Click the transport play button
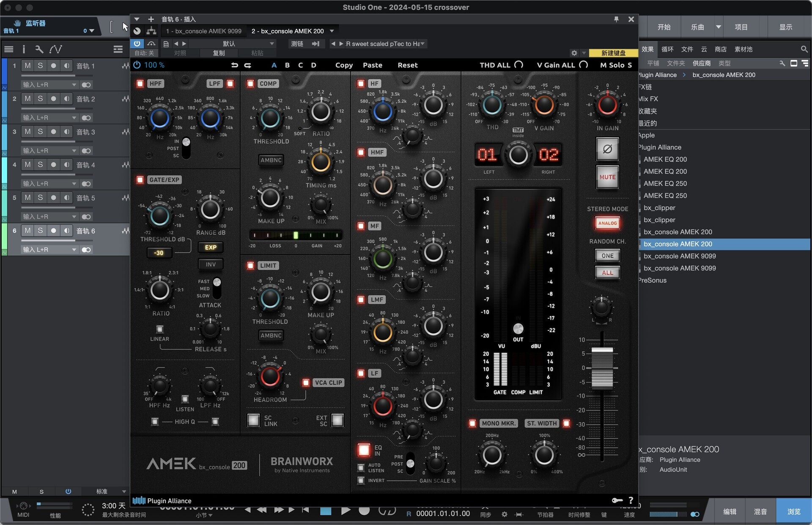This screenshot has width=812, height=525. pos(346,511)
